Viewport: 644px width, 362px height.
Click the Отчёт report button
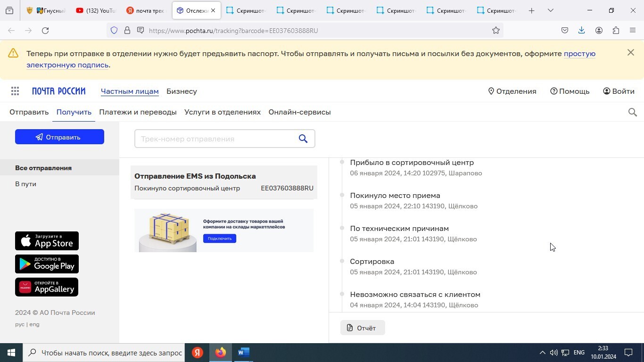362,328
